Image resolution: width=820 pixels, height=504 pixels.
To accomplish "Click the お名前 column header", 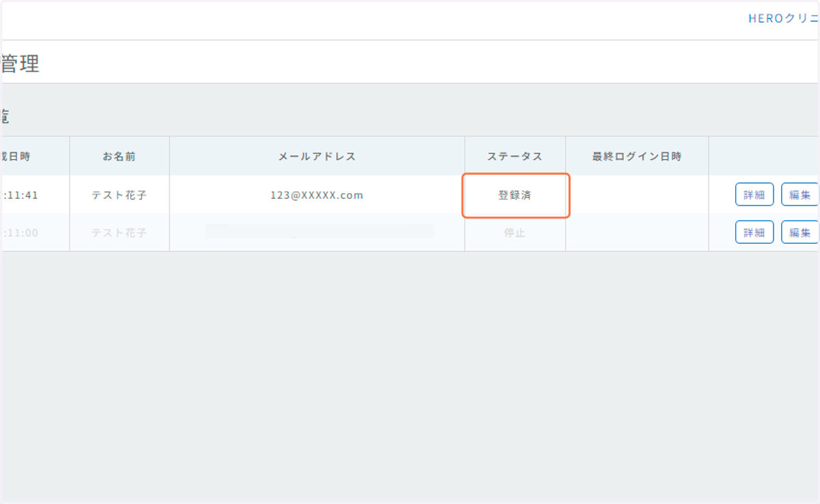I will (x=120, y=156).
